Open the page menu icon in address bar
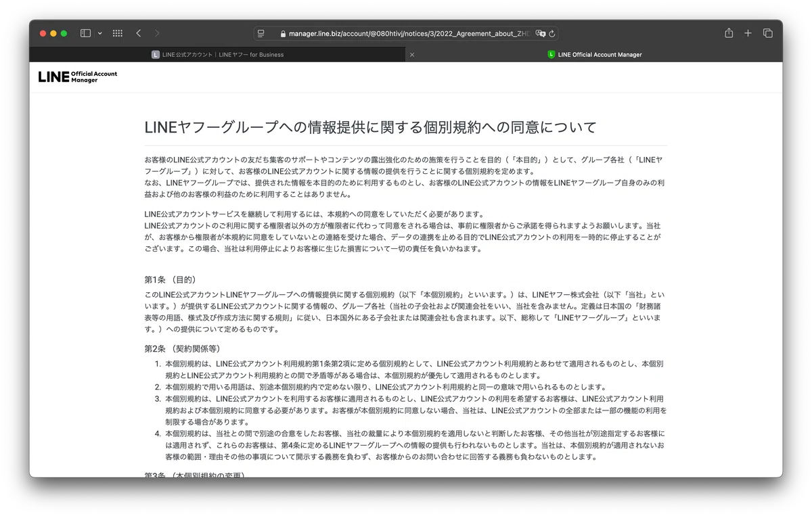This screenshot has height=516, width=812. click(x=261, y=33)
